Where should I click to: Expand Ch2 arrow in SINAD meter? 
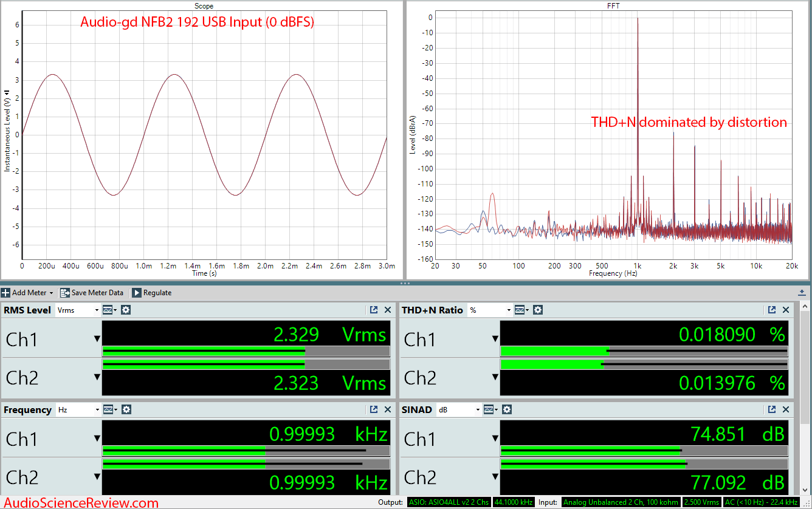495,477
